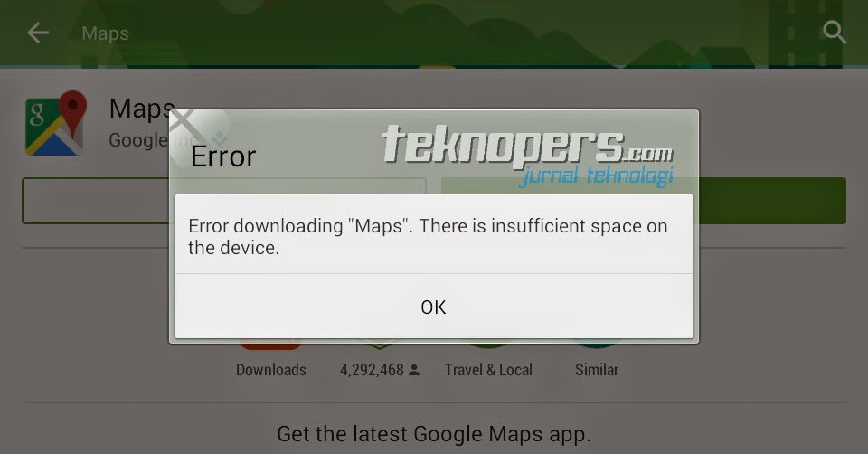
Task: Open the Travel & Local category
Action: (488, 370)
